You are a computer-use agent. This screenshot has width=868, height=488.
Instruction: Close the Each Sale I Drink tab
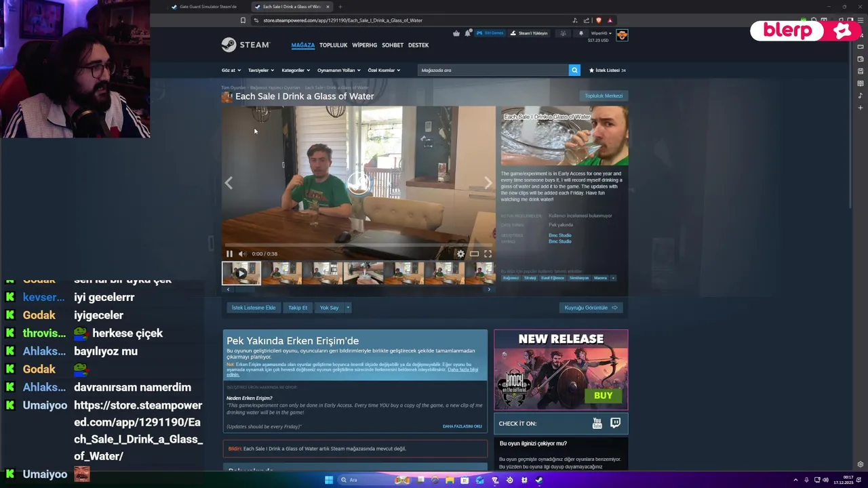click(x=328, y=7)
